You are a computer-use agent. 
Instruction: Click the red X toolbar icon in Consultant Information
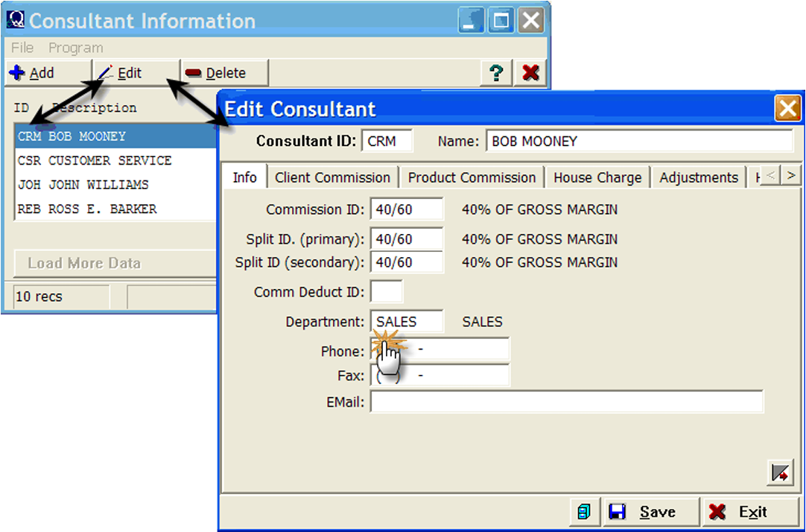tap(530, 73)
